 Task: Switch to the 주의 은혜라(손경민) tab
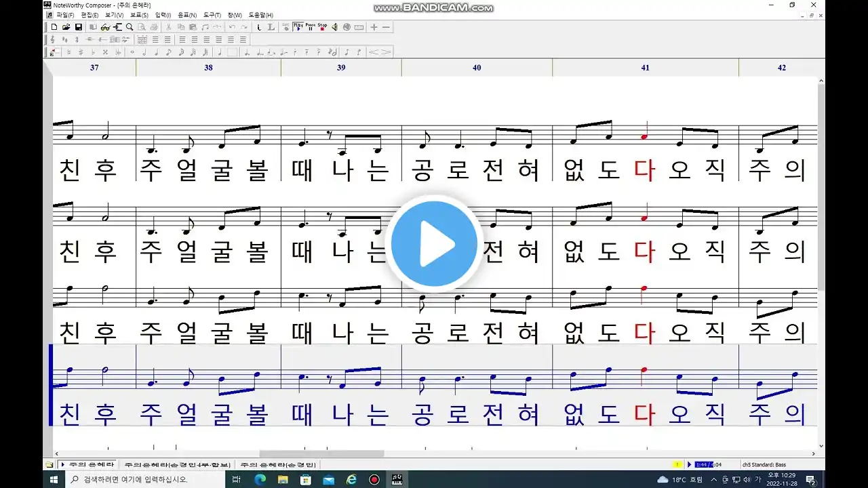pyautogui.click(x=278, y=465)
